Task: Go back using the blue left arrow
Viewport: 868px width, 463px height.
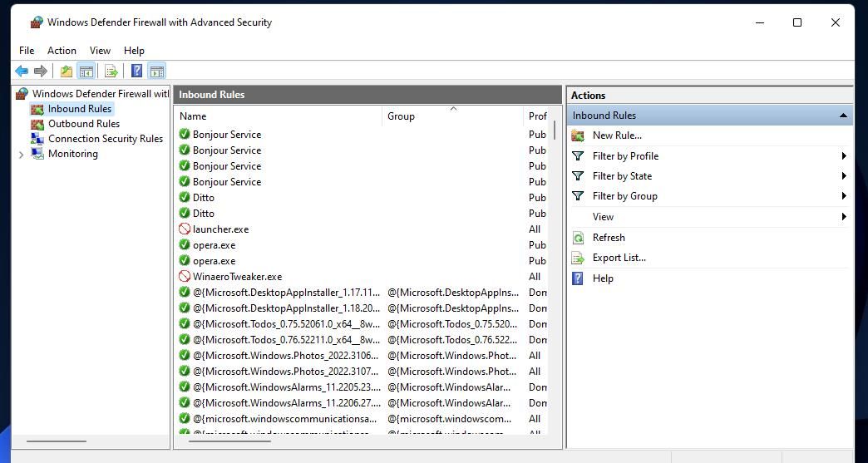Action: coord(22,71)
